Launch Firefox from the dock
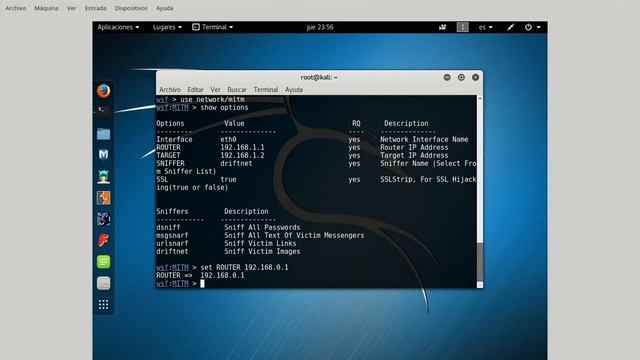640x360 pixels. click(x=103, y=91)
